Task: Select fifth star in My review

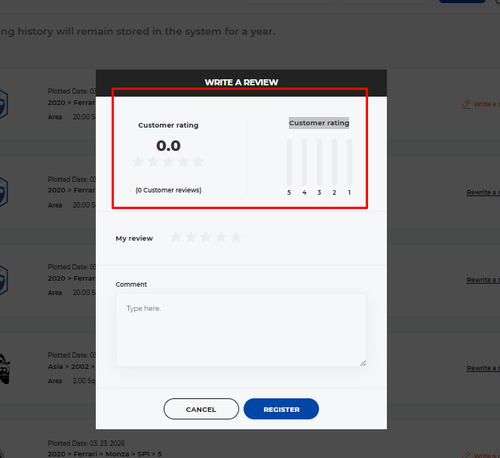Action: [236, 237]
